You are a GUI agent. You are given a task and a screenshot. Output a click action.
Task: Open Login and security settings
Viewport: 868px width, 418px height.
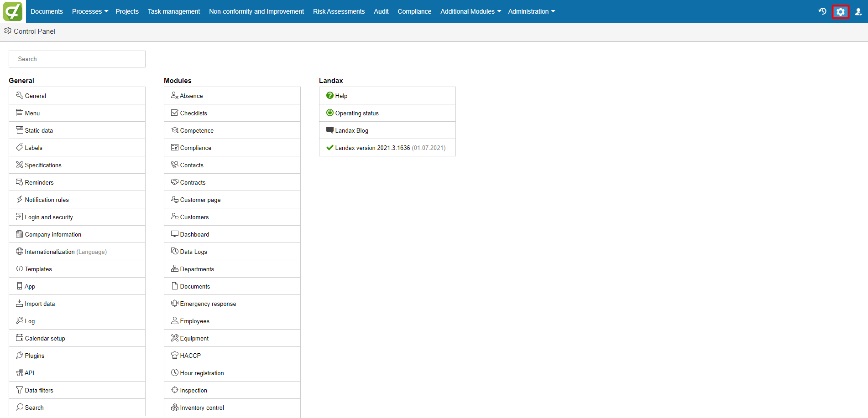click(x=49, y=217)
